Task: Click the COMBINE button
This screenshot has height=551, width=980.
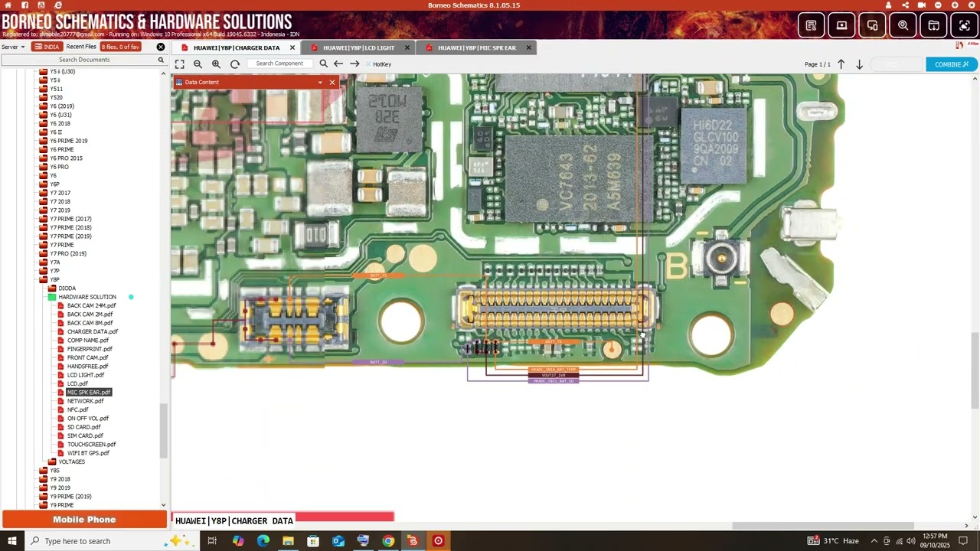Action: coord(951,64)
